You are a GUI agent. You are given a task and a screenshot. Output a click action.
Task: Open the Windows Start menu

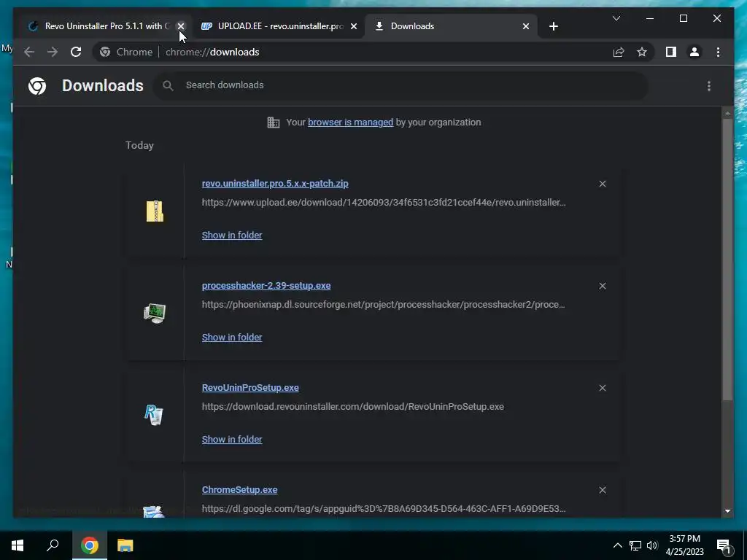coord(18,545)
